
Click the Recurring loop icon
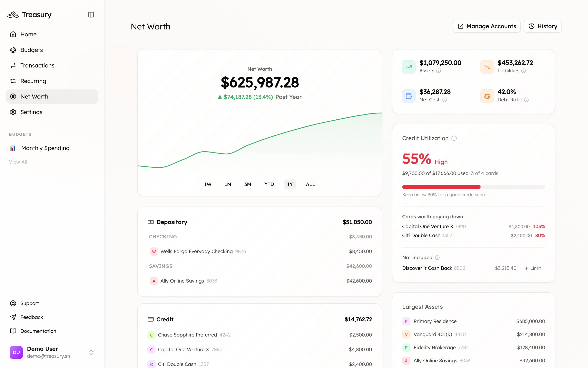point(13,81)
